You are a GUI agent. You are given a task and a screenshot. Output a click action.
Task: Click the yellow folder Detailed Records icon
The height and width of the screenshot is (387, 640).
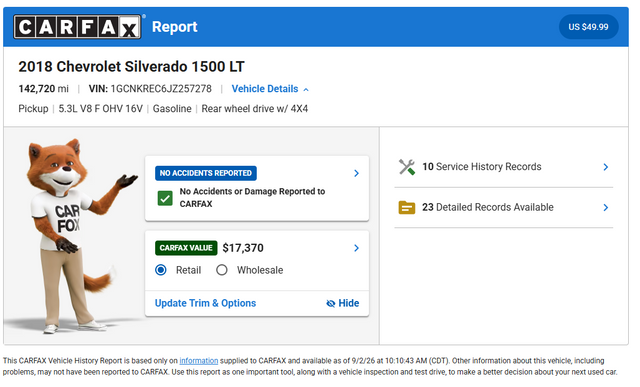click(407, 208)
